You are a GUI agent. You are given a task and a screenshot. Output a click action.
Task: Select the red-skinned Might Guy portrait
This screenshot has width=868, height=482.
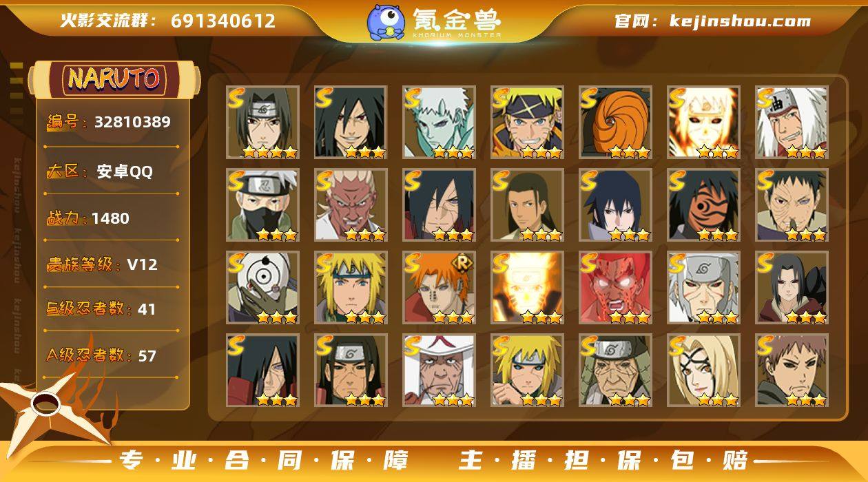(x=615, y=288)
